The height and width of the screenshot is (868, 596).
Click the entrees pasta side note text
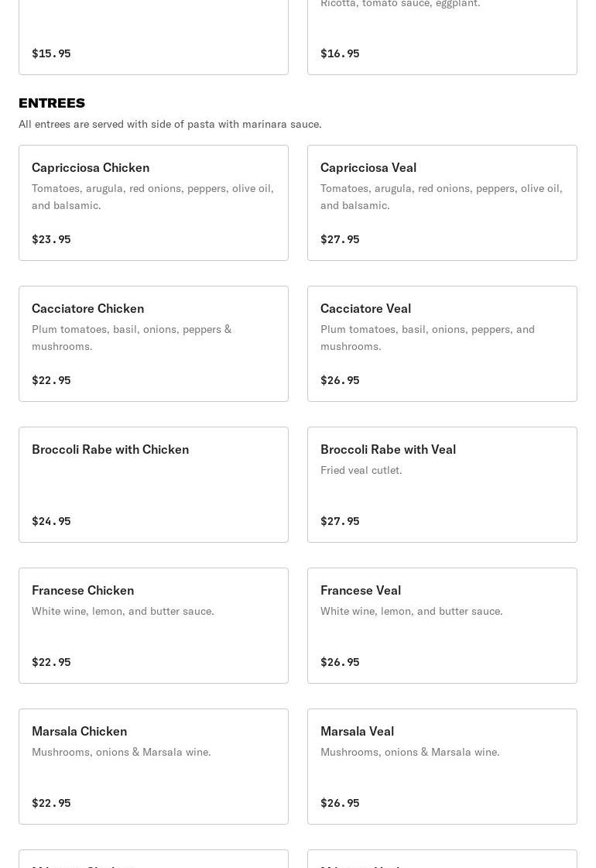point(170,124)
